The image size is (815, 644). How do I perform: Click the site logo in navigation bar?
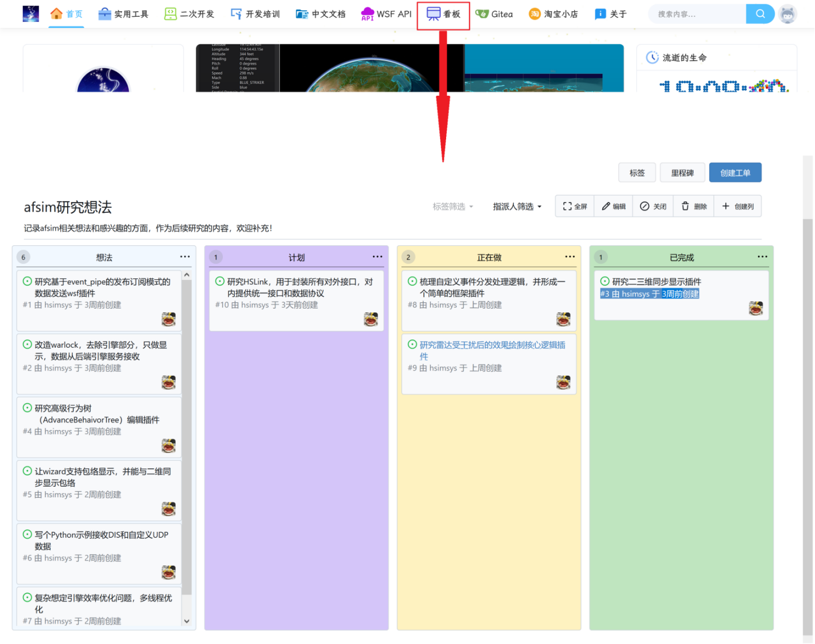(31, 14)
